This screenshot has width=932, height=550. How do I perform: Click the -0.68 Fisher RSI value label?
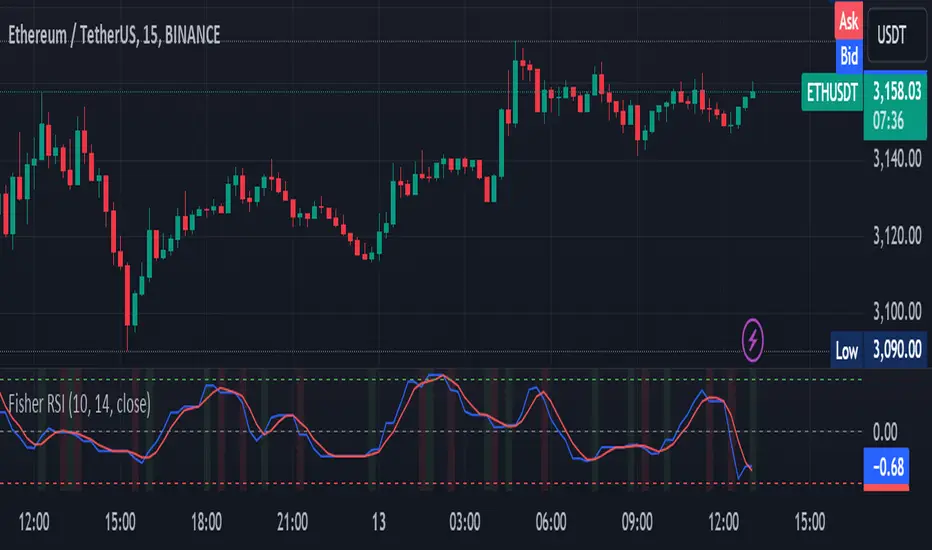[886, 467]
